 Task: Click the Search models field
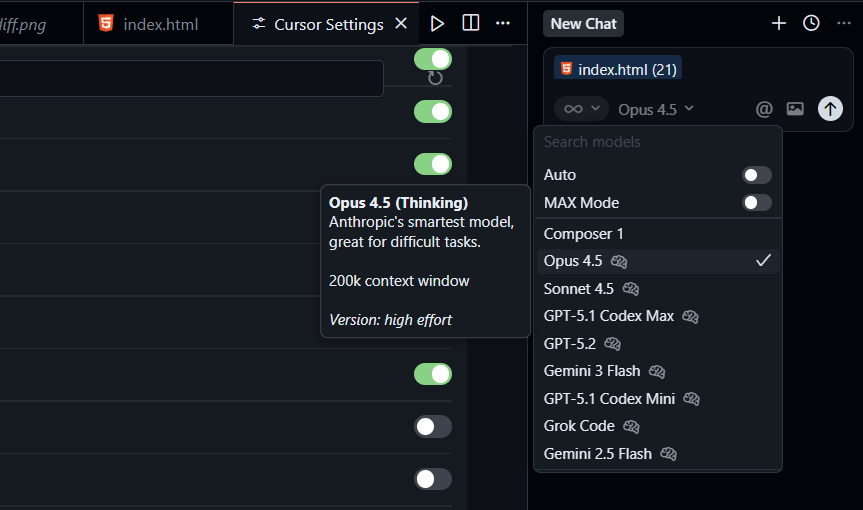[x=658, y=142]
